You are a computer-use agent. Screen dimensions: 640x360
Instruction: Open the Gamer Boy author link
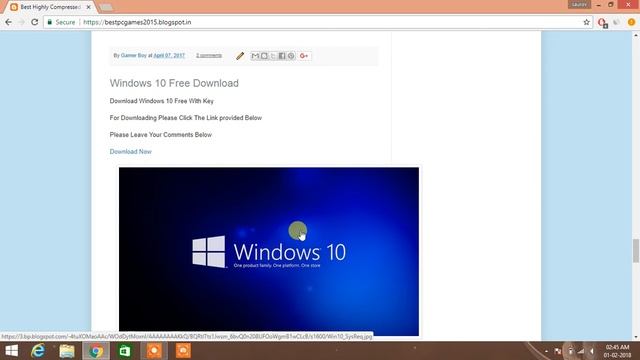click(133, 56)
